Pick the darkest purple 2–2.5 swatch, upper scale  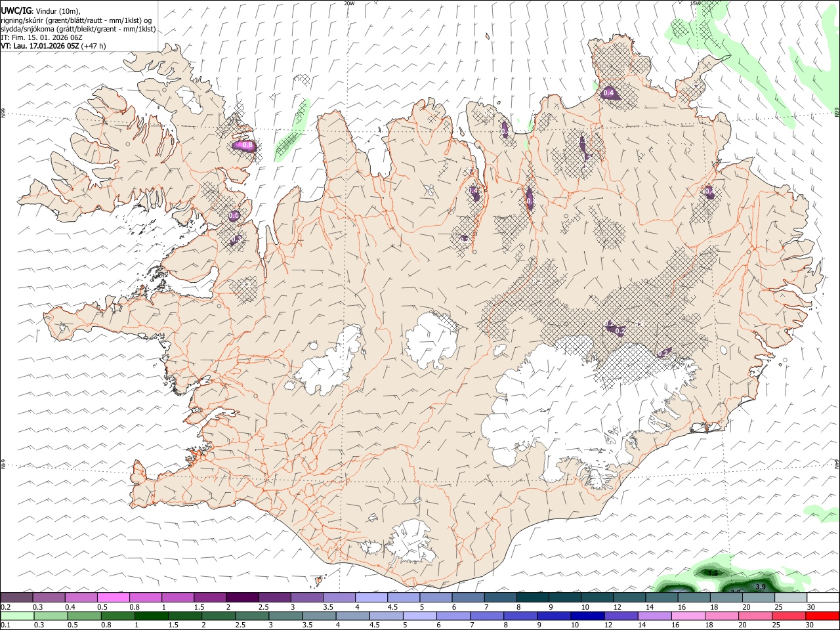[x=242, y=597]
